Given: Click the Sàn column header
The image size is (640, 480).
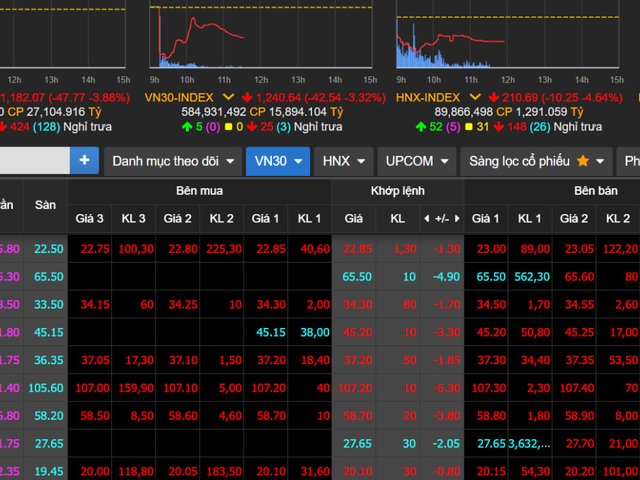Looking at the screenshot, I should pyautogui.click(x=45, y=204).
